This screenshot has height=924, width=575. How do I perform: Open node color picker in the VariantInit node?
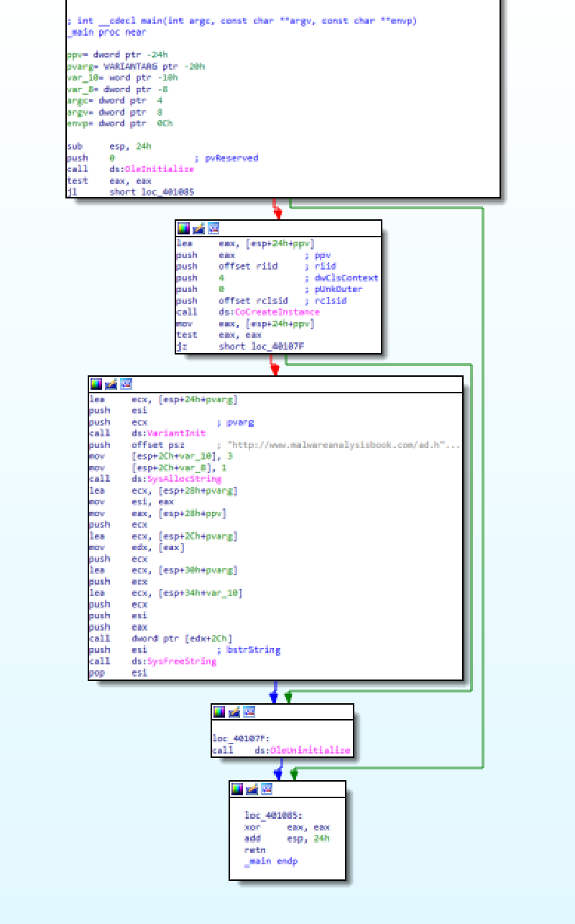click(x=96, y=384)
